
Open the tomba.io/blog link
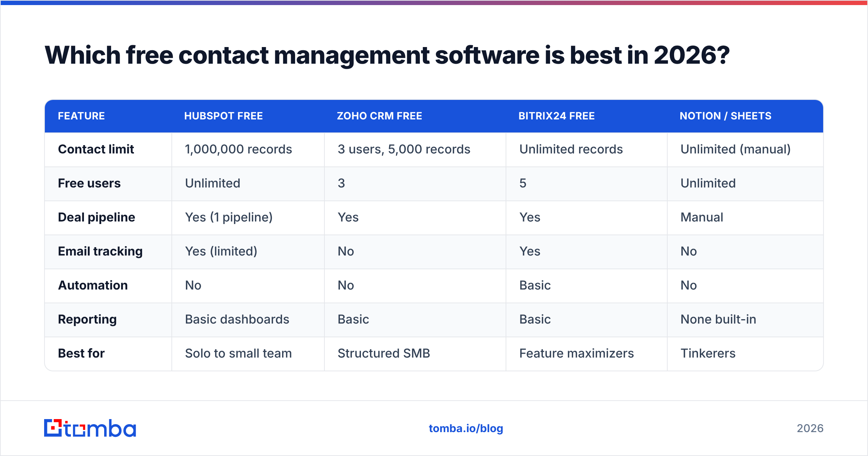pyautogui.click(x=466, y=428)
